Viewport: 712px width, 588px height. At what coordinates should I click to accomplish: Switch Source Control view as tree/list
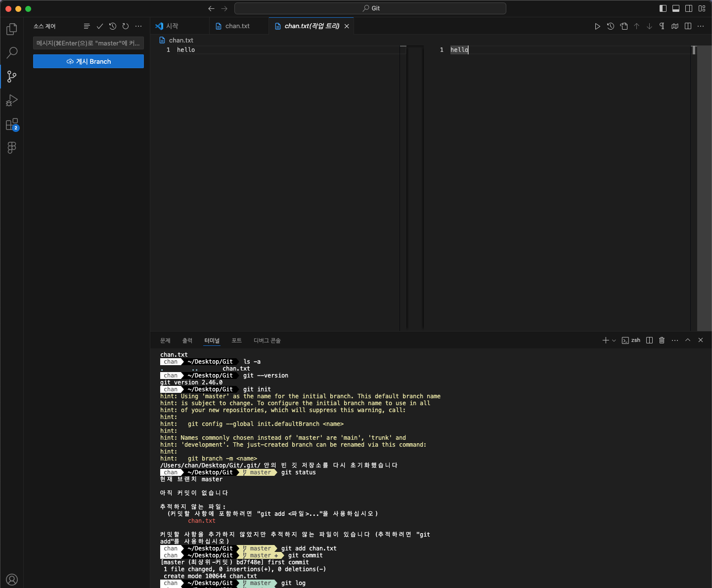pos(87,26)
